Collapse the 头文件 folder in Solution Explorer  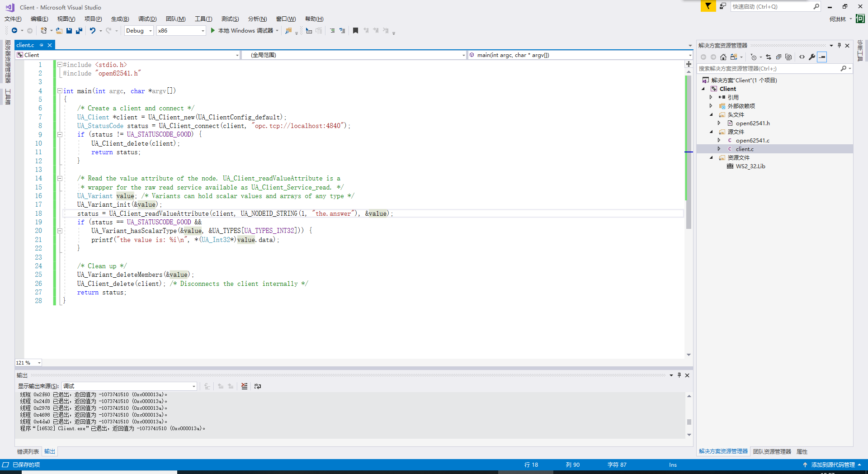click(x=711, y=114)
